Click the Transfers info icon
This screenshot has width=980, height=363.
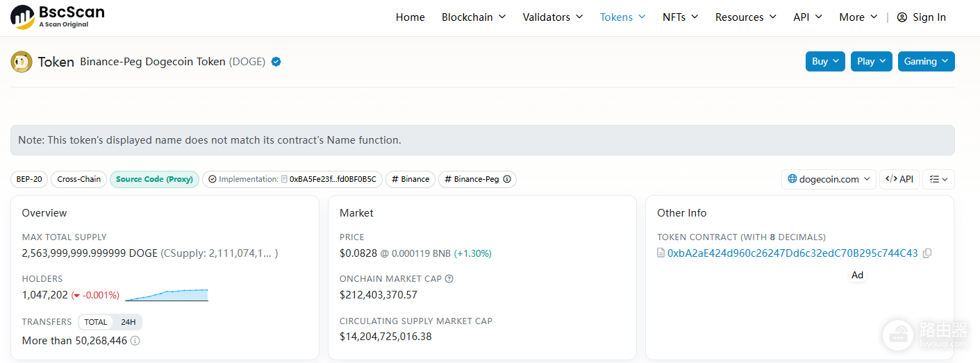pyautogui.click(x=135, y=341)
